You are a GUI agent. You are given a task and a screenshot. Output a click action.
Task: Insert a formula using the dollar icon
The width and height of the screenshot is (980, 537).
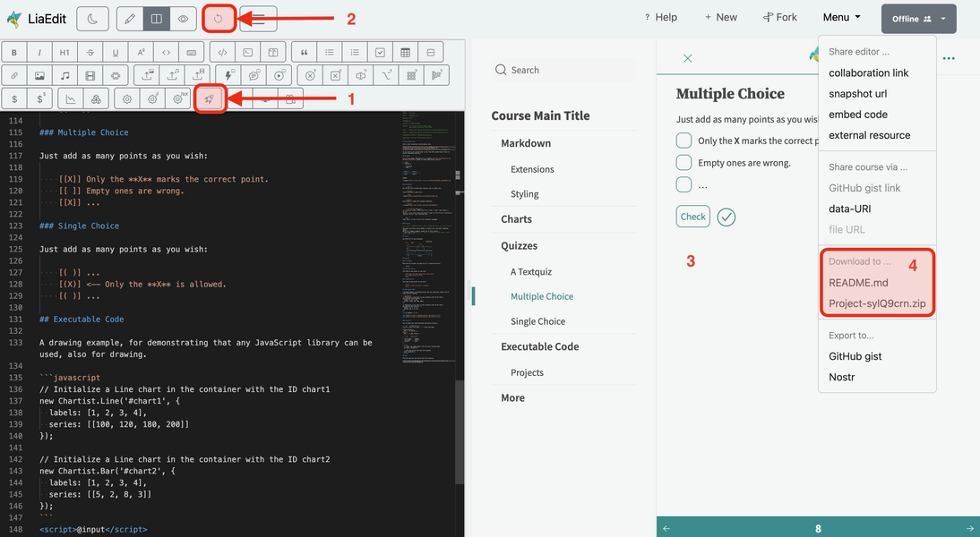click(14, 98)
